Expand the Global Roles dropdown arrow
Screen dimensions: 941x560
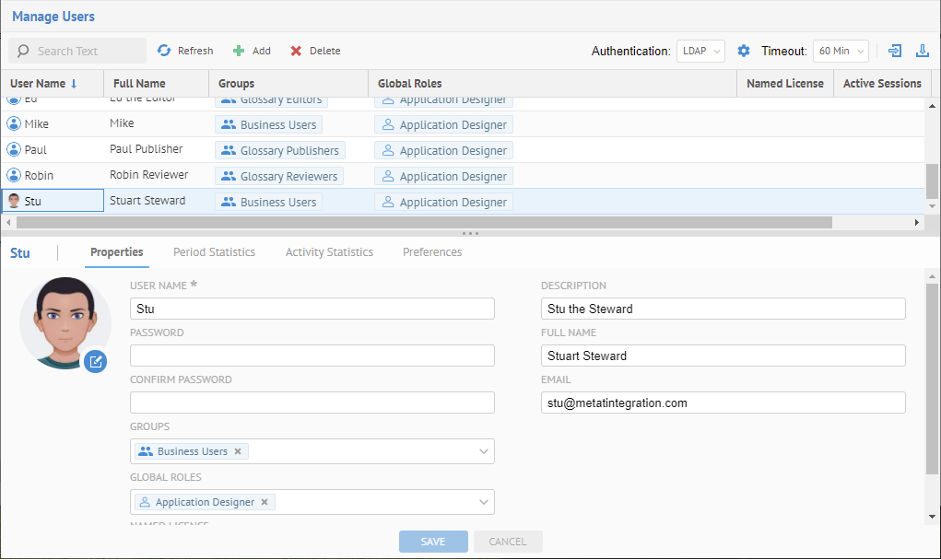tap(483, 502)
